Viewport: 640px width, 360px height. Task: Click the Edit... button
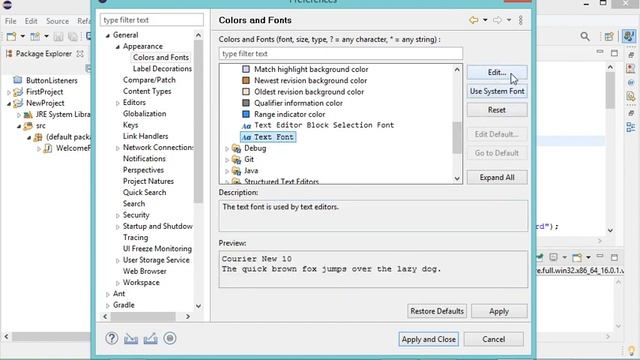497,72
